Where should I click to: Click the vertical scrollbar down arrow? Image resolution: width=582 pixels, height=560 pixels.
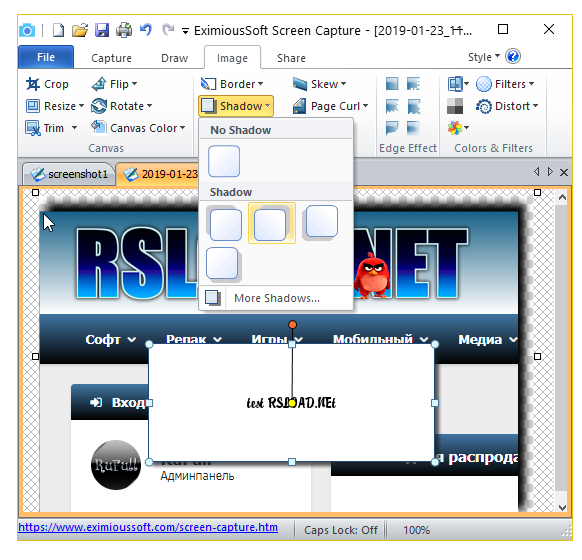click(562, 507)
